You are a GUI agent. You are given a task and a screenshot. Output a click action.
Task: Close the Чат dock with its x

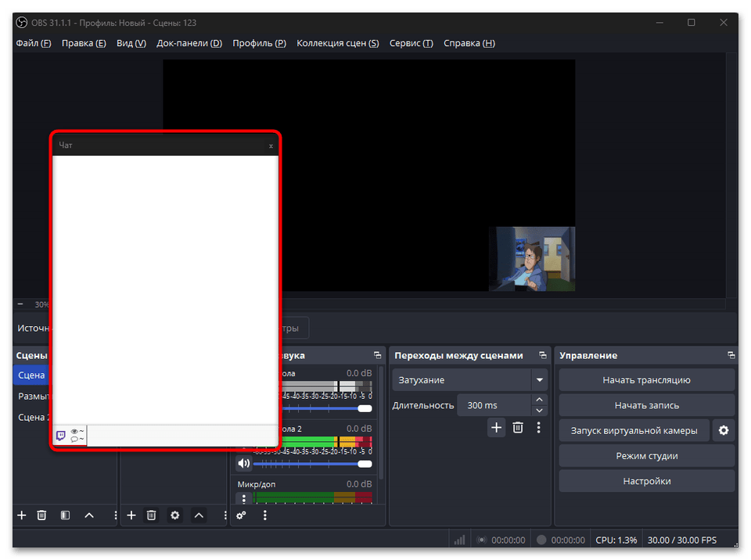tap(271, 146)
